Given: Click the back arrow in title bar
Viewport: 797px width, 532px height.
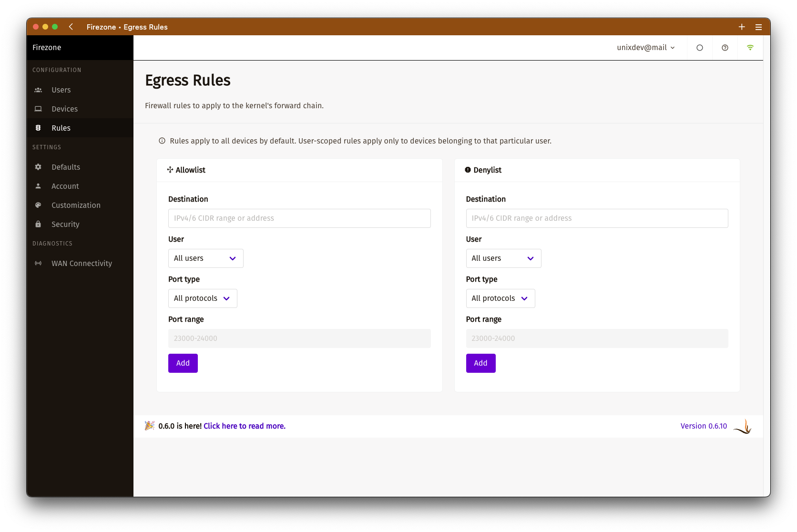Looking at the screenshot, I should click(71, 27).
